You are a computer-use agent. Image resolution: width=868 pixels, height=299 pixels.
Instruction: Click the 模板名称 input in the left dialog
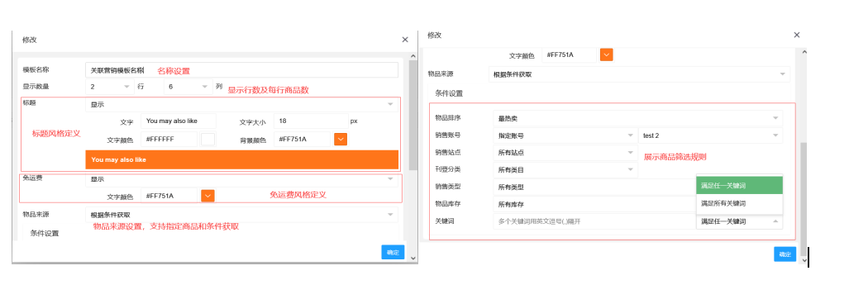coord(241,70)
